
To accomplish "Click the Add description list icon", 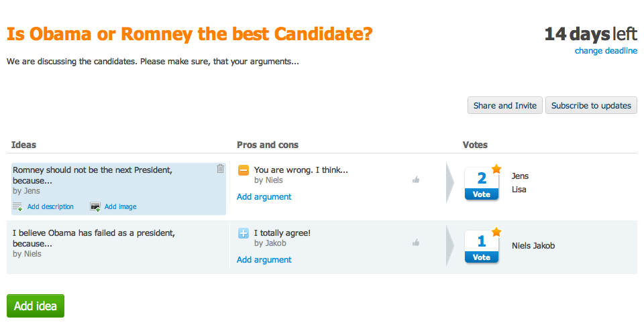I will click(x=17, y=207).
